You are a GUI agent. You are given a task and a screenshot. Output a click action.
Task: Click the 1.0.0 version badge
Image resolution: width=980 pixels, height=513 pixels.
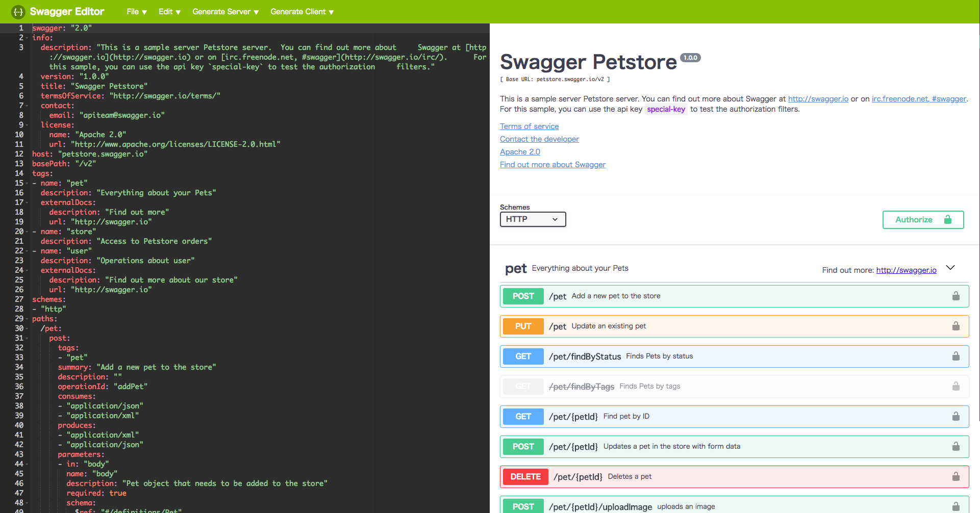tap(690, 58)
